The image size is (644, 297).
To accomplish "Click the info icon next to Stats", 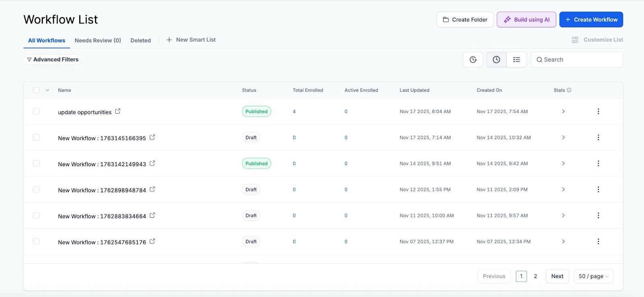I will click(569, 90).
